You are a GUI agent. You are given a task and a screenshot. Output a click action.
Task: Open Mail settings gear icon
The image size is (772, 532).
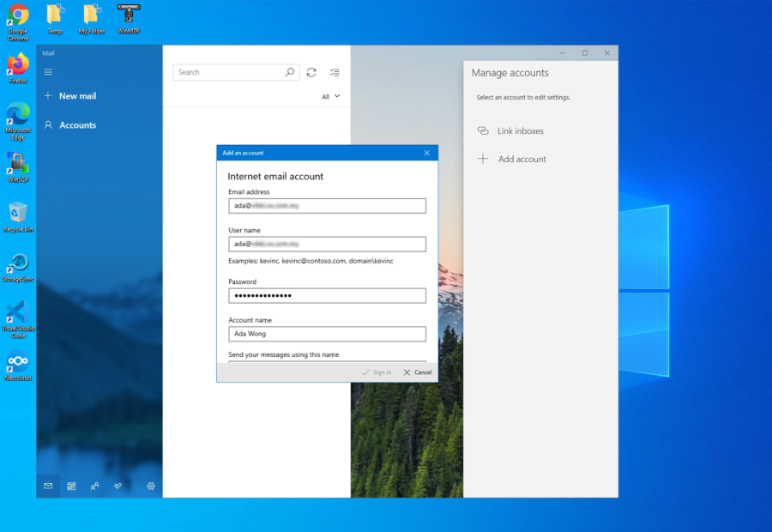click(151, 486)
